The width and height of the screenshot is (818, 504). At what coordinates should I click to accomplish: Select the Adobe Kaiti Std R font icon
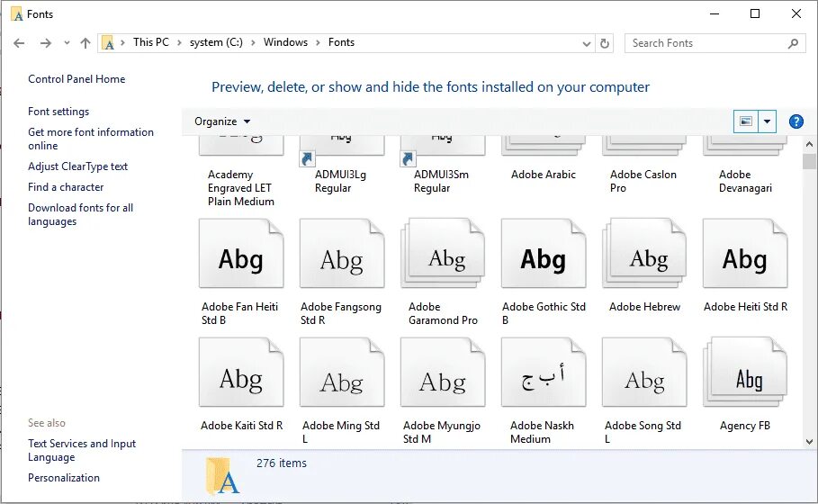click(241, 372)
